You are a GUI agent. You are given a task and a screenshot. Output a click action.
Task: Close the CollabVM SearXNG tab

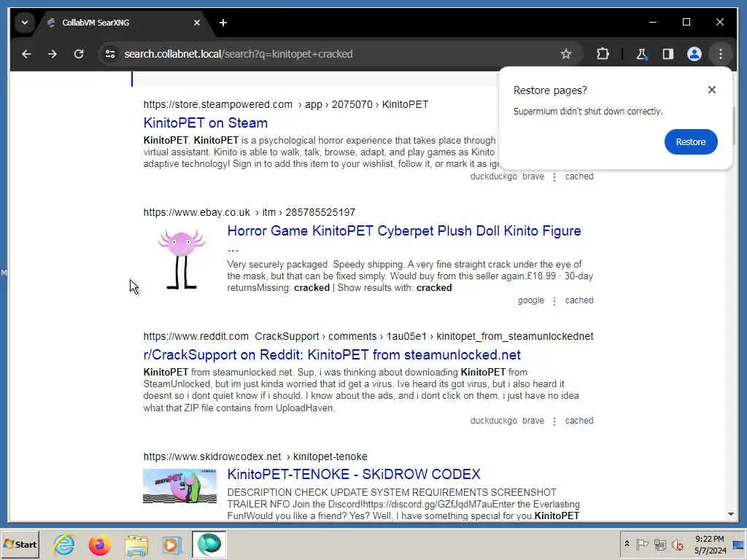point(197,23)
